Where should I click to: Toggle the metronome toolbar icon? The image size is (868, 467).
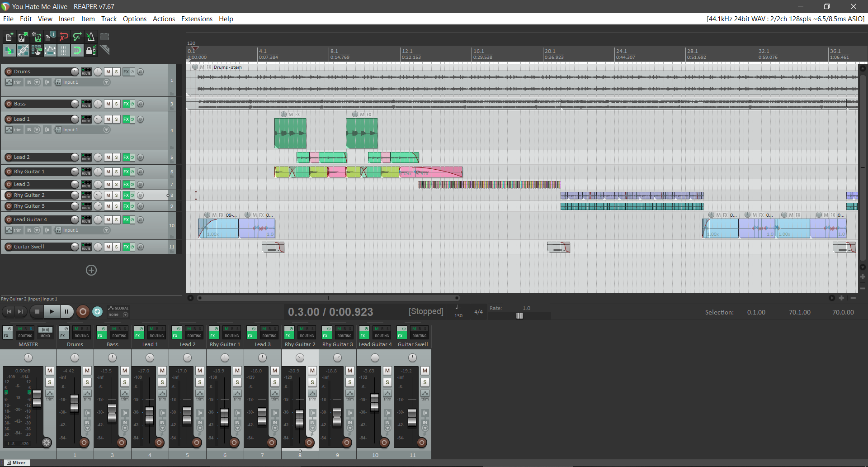coord(91,37)
